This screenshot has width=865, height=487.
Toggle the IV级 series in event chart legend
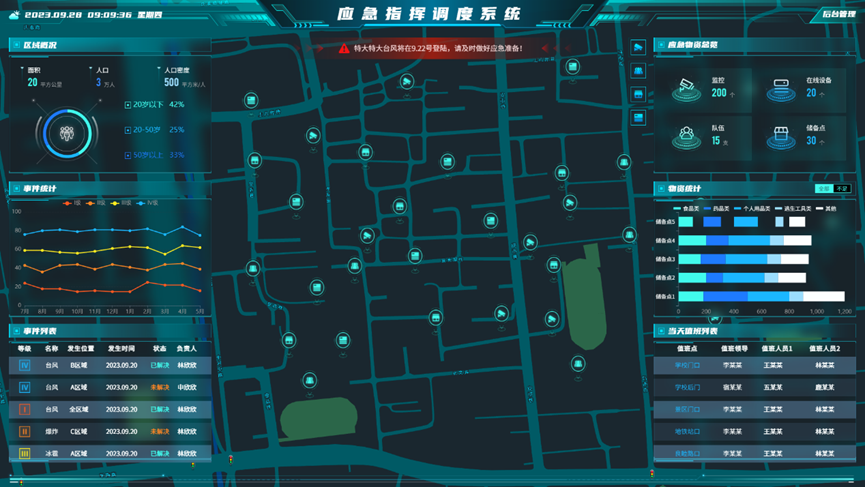click(x=147, y=203)
